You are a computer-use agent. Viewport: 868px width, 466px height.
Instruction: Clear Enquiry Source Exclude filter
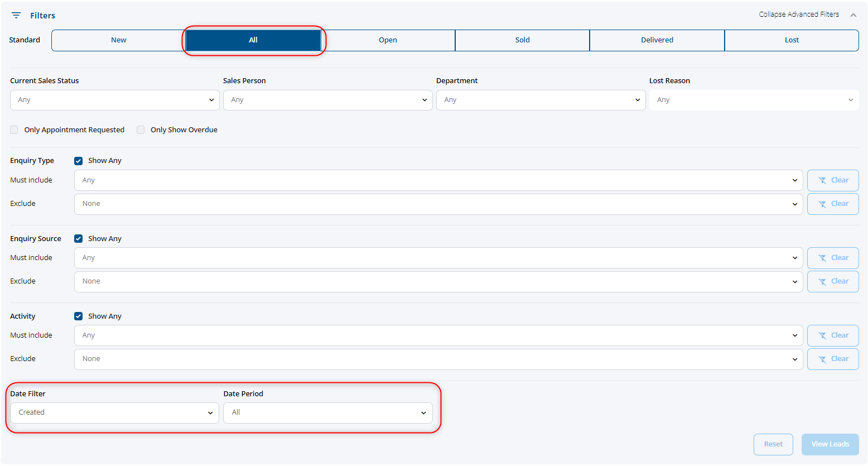tap(833, 281)
